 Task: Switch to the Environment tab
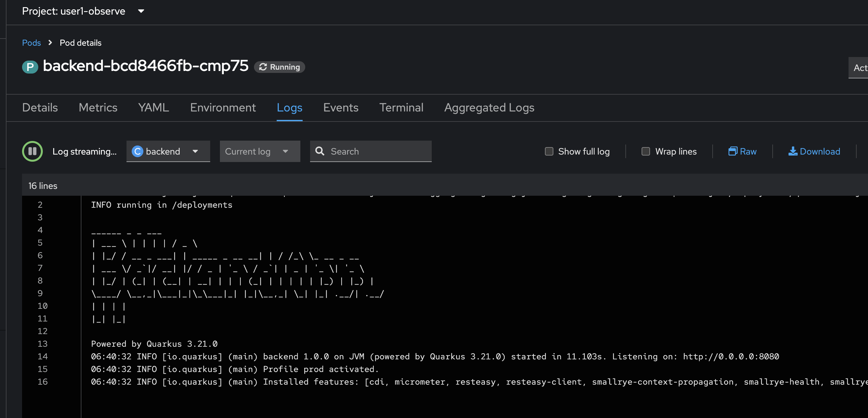223,108
